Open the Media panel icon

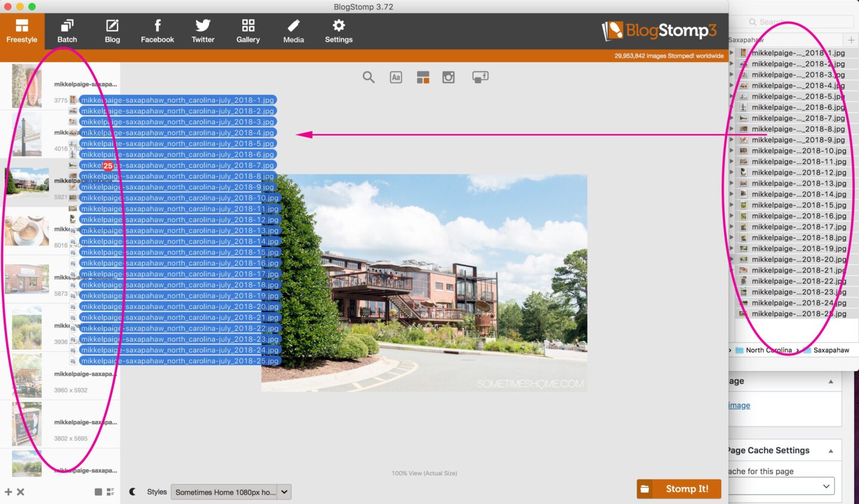point(293,30)
